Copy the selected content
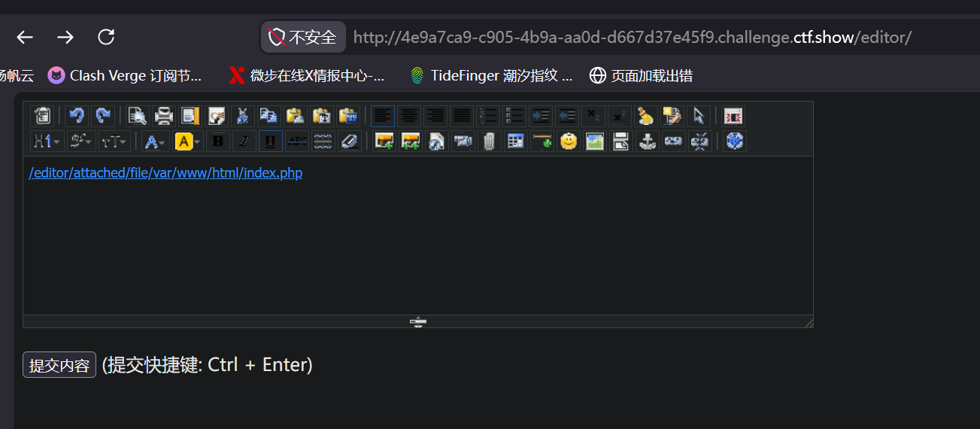The height and width of the screenshot is (429, 980). [269, 116]
